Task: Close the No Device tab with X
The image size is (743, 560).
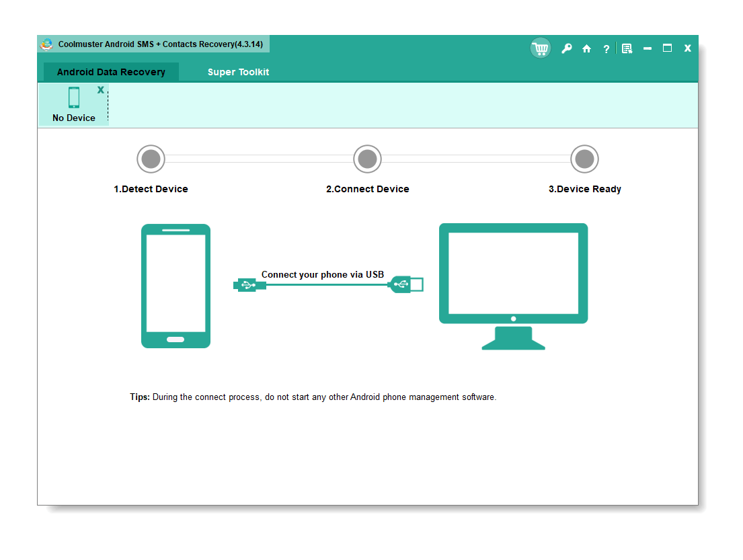Action: point(101,89)
